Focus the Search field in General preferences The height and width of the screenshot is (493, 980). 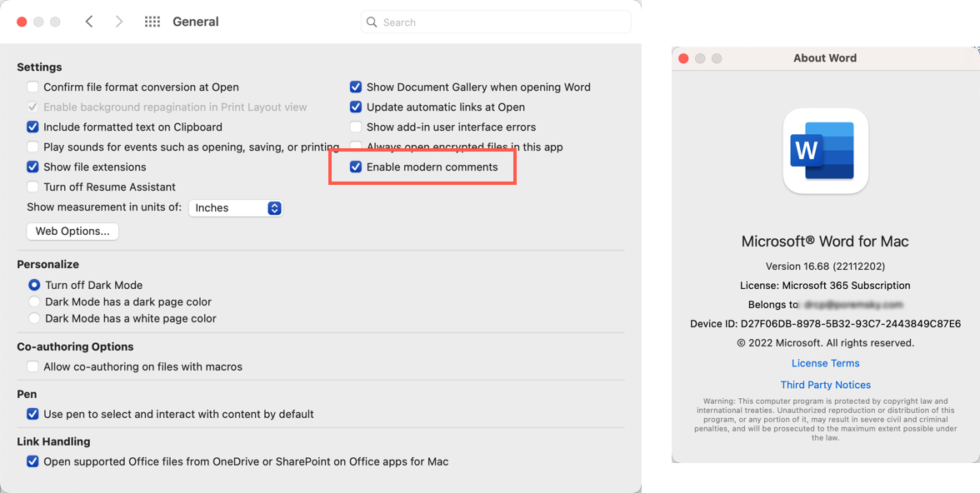click(496, 22)
